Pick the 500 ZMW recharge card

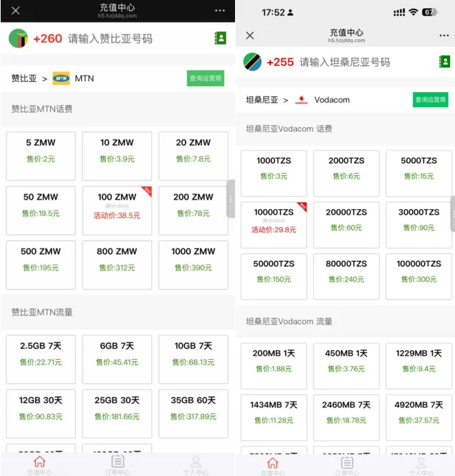(41, 265)
